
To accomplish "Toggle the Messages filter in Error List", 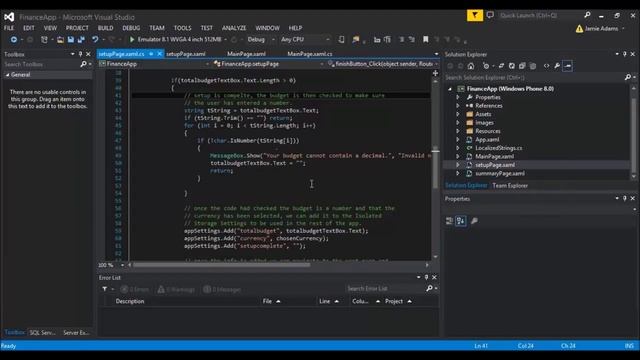I will pos(222,289).
